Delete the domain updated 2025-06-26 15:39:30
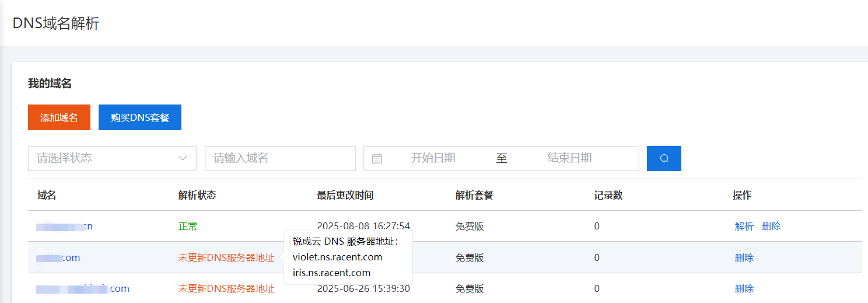 [x=744, y=289]
